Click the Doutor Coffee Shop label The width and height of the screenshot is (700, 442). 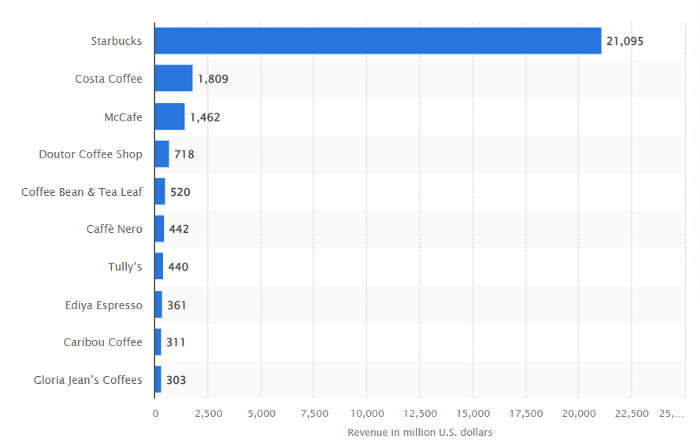91,154
